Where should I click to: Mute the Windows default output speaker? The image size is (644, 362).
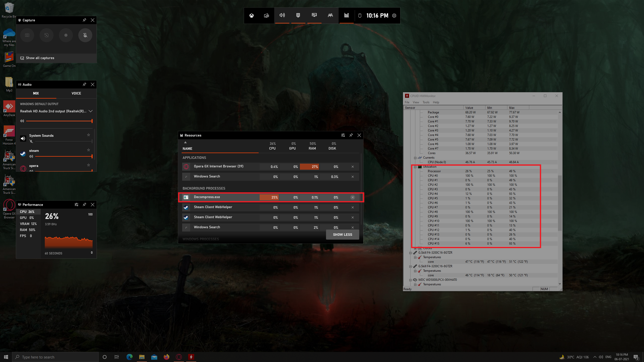22,121
